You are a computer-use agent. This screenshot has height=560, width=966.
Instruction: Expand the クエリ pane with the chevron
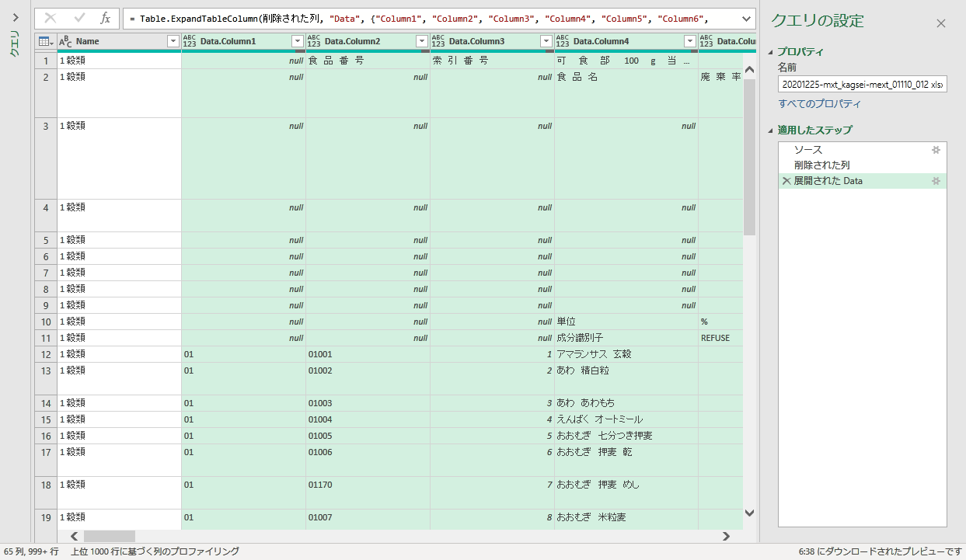15,16
